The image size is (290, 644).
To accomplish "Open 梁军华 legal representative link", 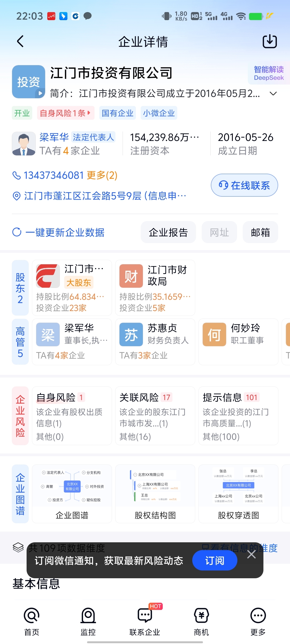I will [54, 137].
